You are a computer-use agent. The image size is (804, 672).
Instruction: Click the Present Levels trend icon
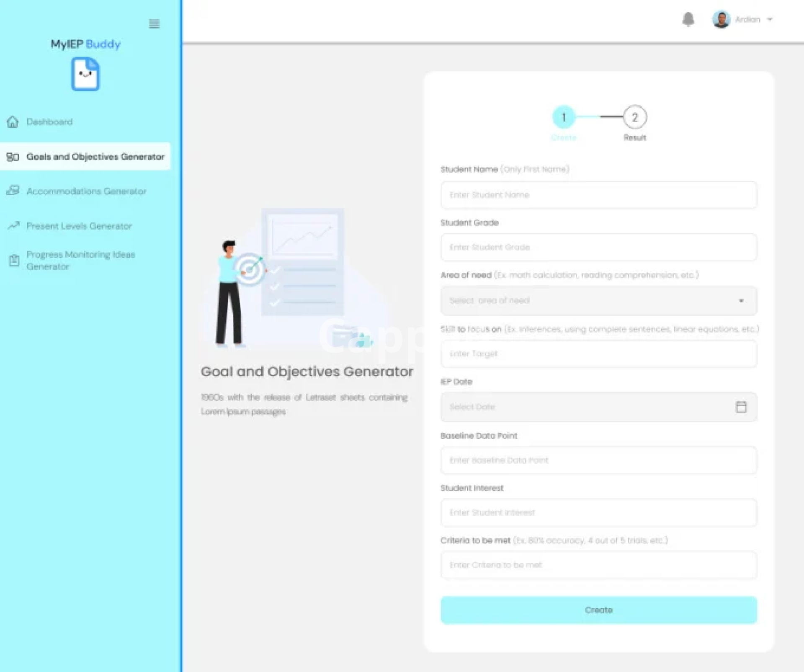13,226
